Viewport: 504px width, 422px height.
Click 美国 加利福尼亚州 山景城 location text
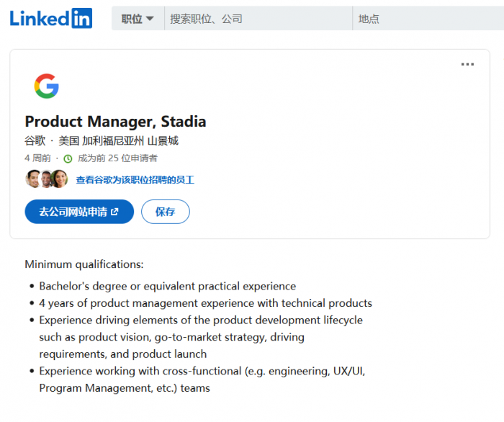pyautogui.click(x=118, y=140)
